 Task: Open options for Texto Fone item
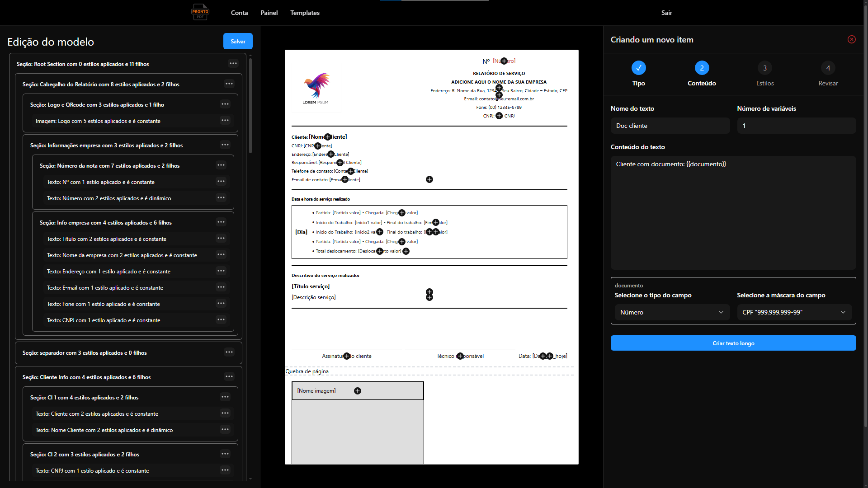pyautogui.click(x=221, y=303)
